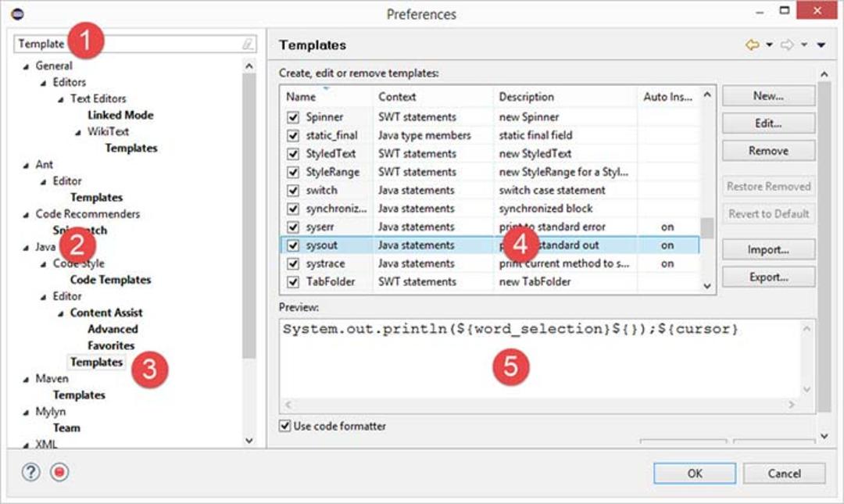Click the Template filter text field
The image size is (844, 504).
[134, 45]
